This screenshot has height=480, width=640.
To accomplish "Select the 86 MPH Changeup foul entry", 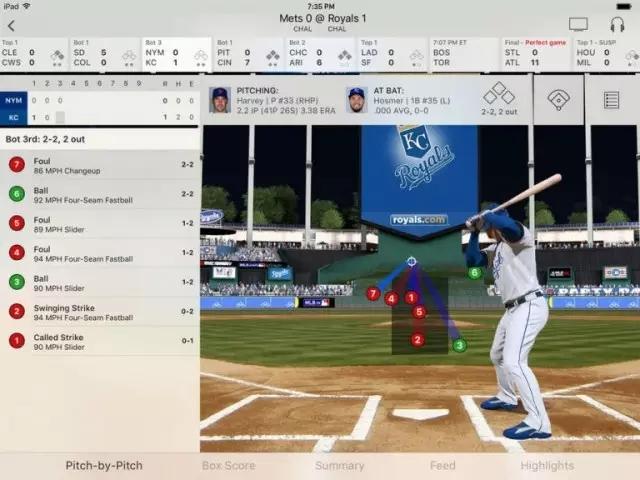I will (x=100, y=164).
